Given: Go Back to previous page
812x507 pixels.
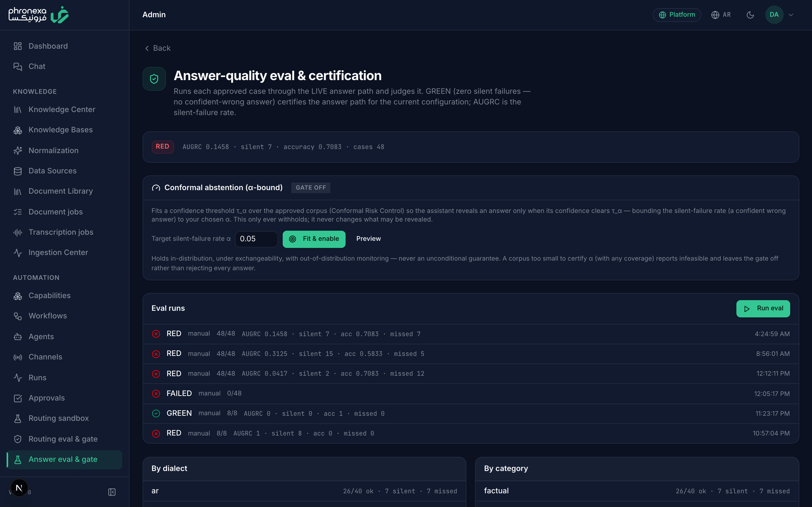Looking at the screenshot, I should (158, 48).
